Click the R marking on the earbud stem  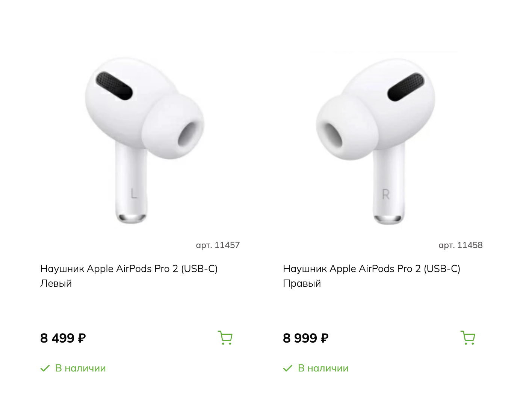click(x=386, y=194)
